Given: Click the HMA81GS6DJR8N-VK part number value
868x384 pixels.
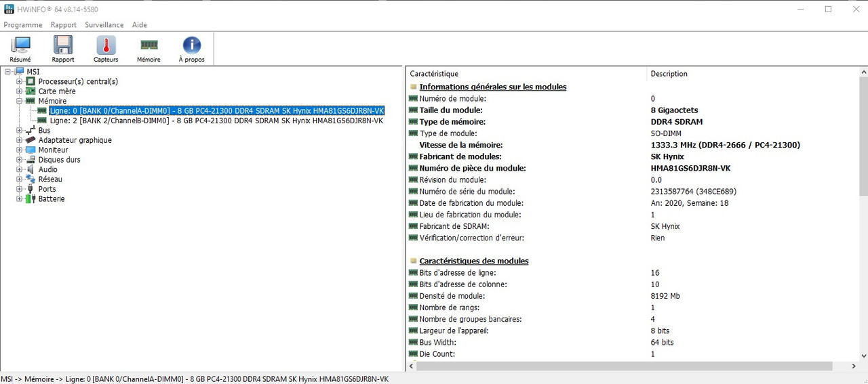Looking at the screenshot, I should [x=690, y=168].
